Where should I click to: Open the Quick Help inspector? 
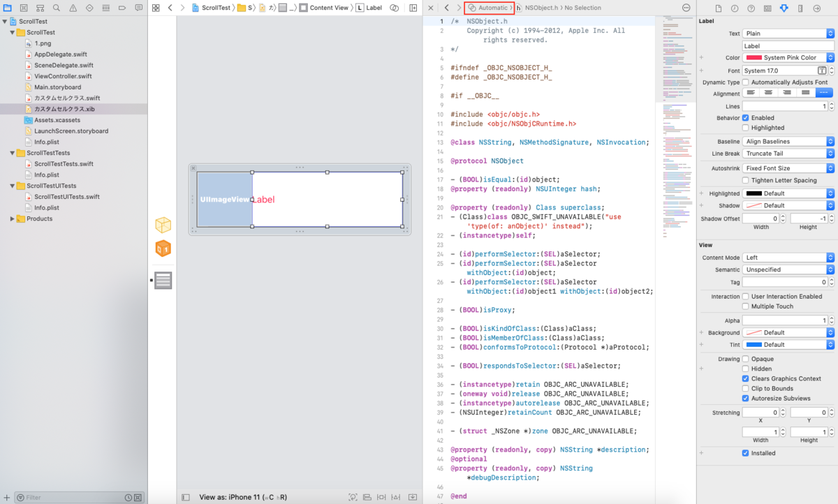[751, 8]
